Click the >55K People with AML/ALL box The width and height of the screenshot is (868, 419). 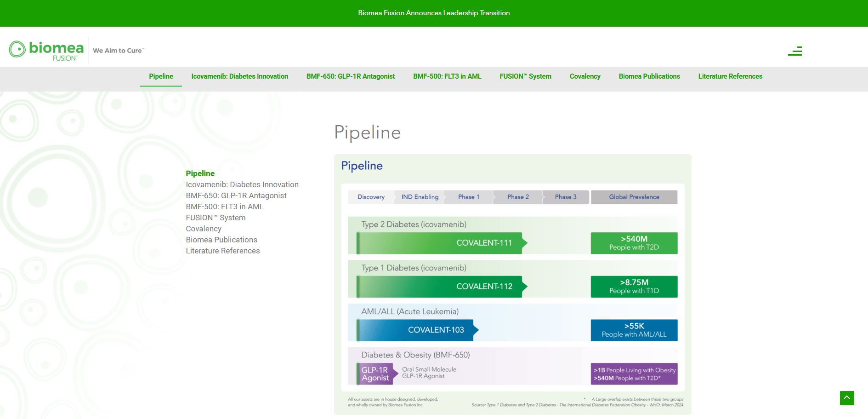tap(634, 330)
